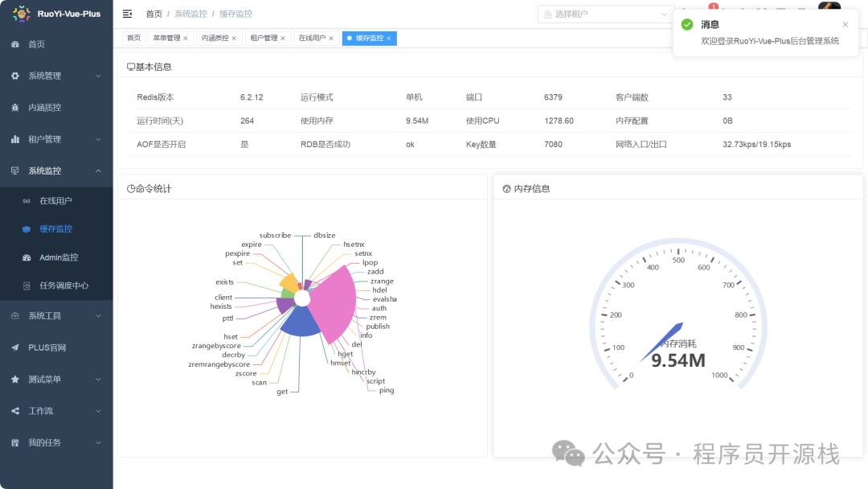Click the yellow pie slice in 命令统计
This screenshot has height=489, width=868.
tap(290, 282)
